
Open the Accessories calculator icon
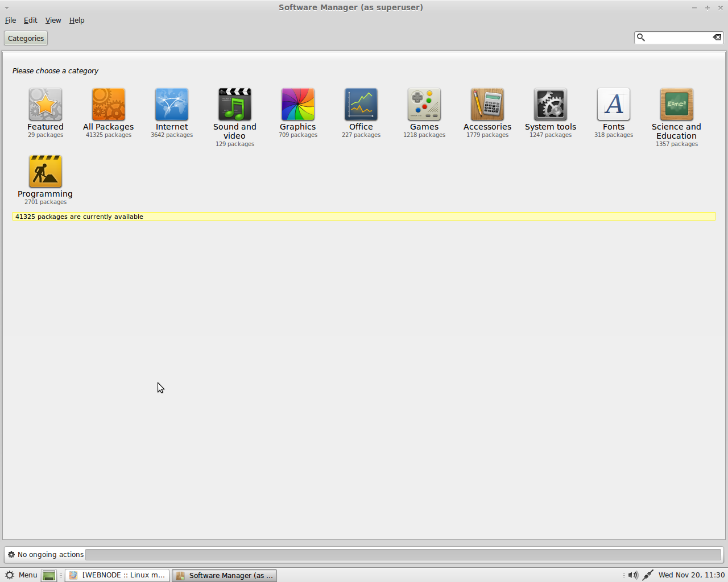click(x=487, y=105)
